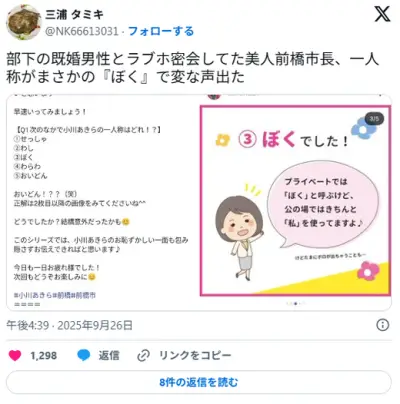Click the carousel pagination dots below image
Image resolution: width=400 pixels, height=404 pixels.
click(295, 304)
